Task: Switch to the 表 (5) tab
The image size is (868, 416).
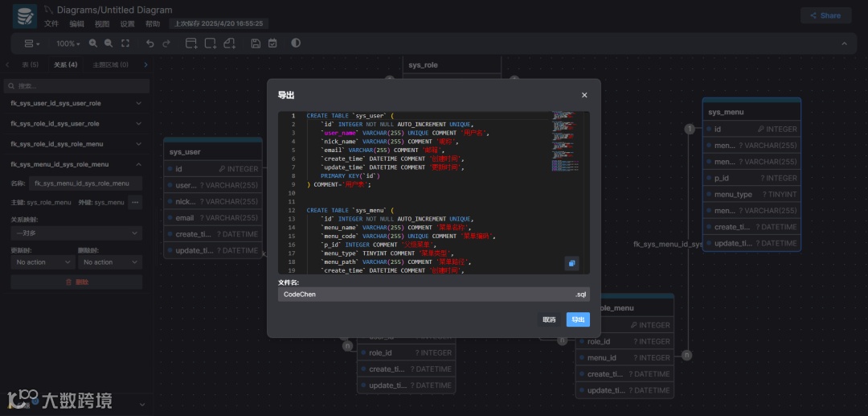Action: pyautogui.click(x=30, y=65)
